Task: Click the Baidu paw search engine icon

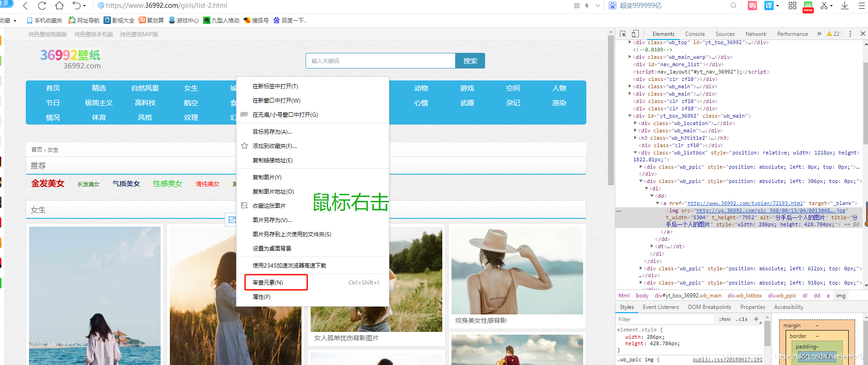Action: 613,6
